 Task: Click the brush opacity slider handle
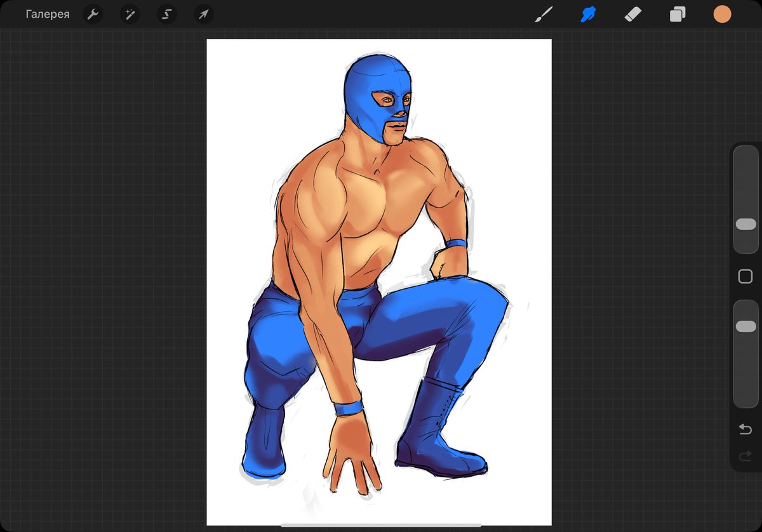[x=745, y=326]
